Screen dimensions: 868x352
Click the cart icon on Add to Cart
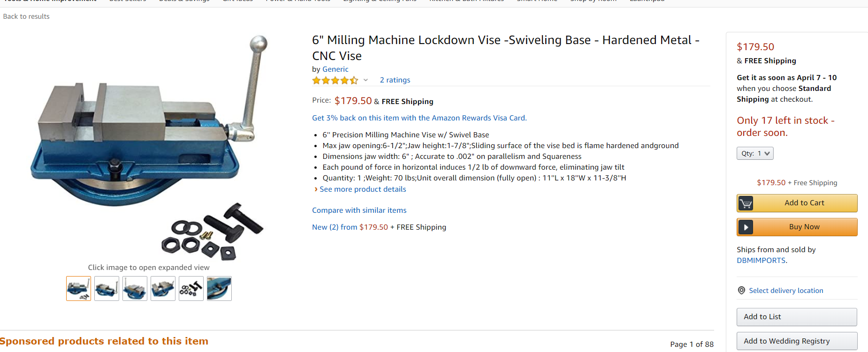pos(746,203)
